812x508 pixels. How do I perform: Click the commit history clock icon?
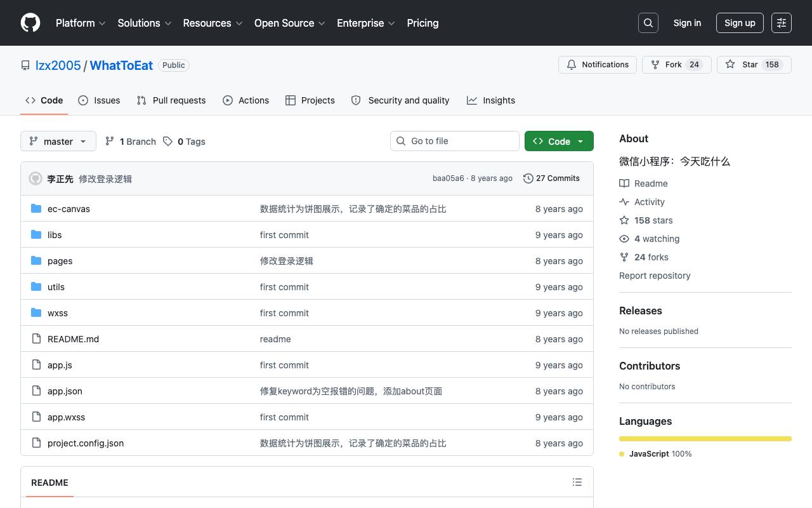528,178
